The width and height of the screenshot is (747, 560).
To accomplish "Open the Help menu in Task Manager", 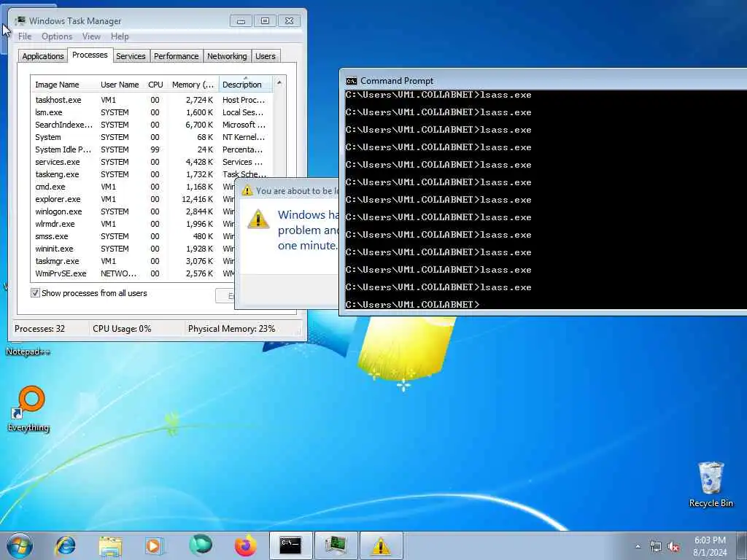I will coord(120,36).
